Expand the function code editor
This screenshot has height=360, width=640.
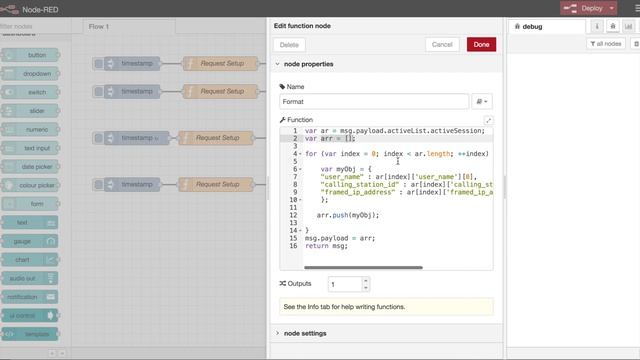coord(488,120)
